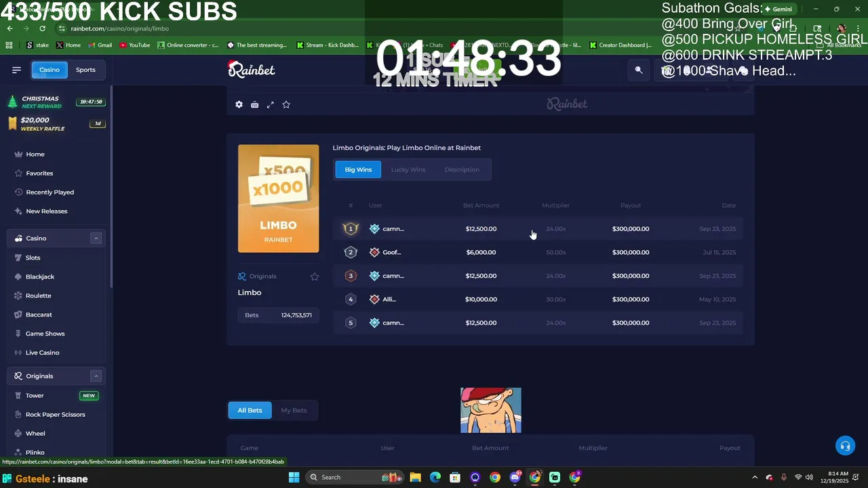The image size is (868, 488).
Task: Open the volume speaker icon in system tray
Action: click(810, 477)
